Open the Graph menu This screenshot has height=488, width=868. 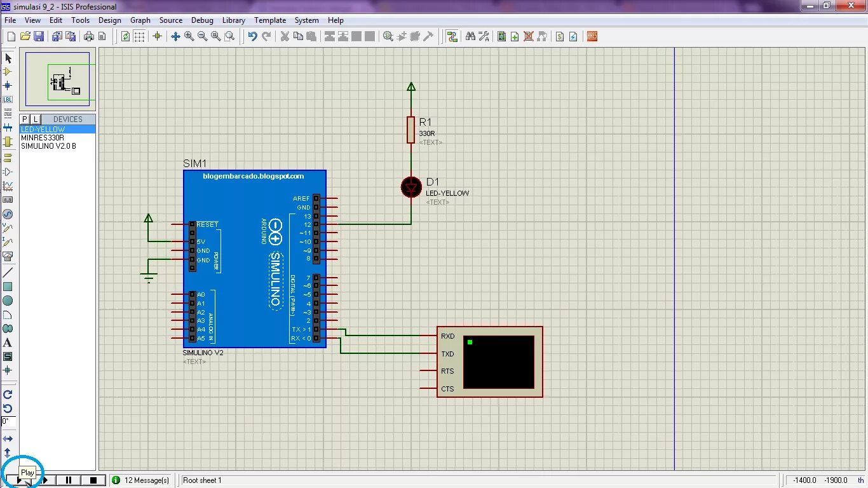point(140,20)
